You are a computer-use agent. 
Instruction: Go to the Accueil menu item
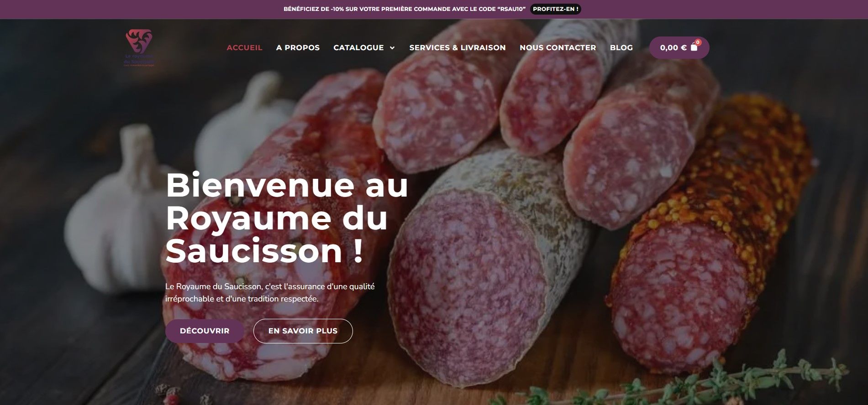(244, 47)
